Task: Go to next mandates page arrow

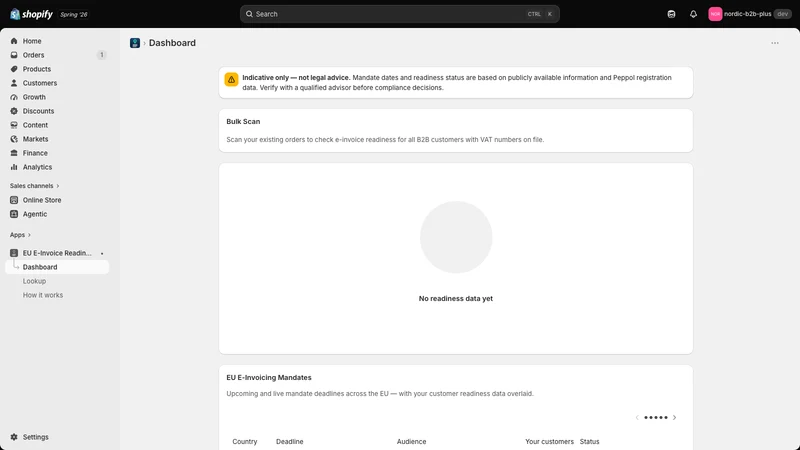Action: coord(674,417)
